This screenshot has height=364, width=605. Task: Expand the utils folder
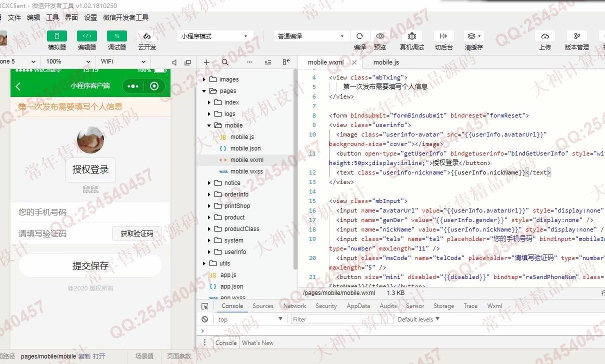click(204, 263)
